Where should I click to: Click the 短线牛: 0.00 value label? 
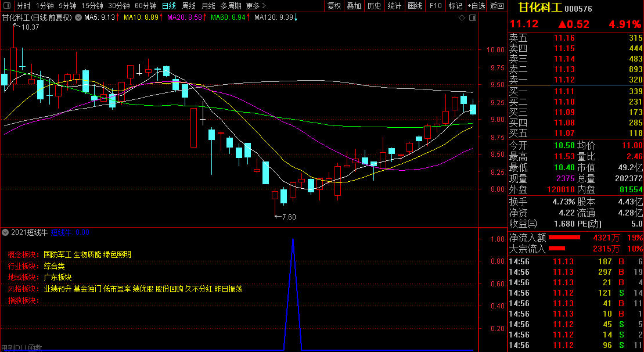[x=70, y=232]
